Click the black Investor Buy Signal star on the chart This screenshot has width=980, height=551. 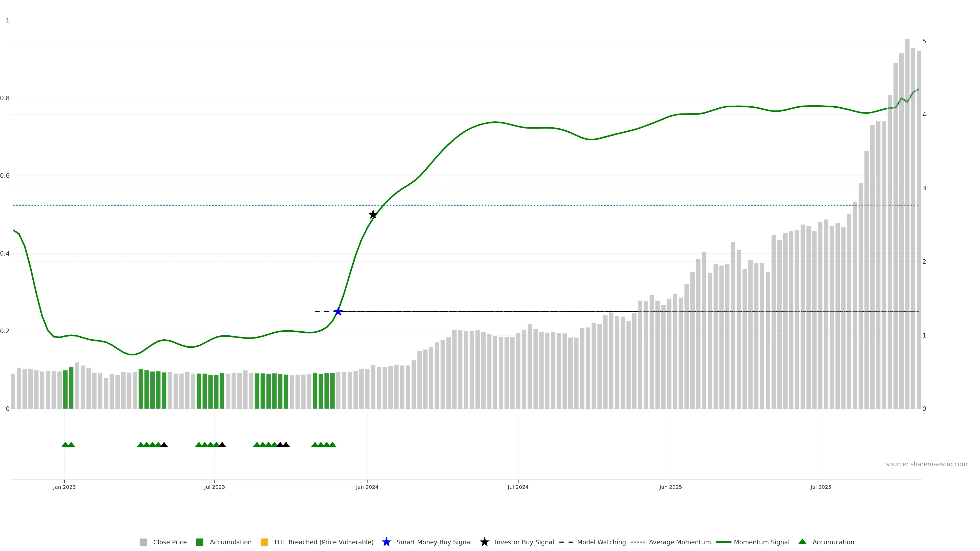coord(373,215)
